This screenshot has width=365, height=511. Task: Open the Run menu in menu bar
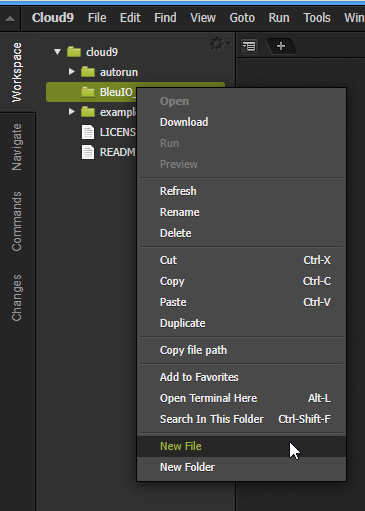point(279,18)
